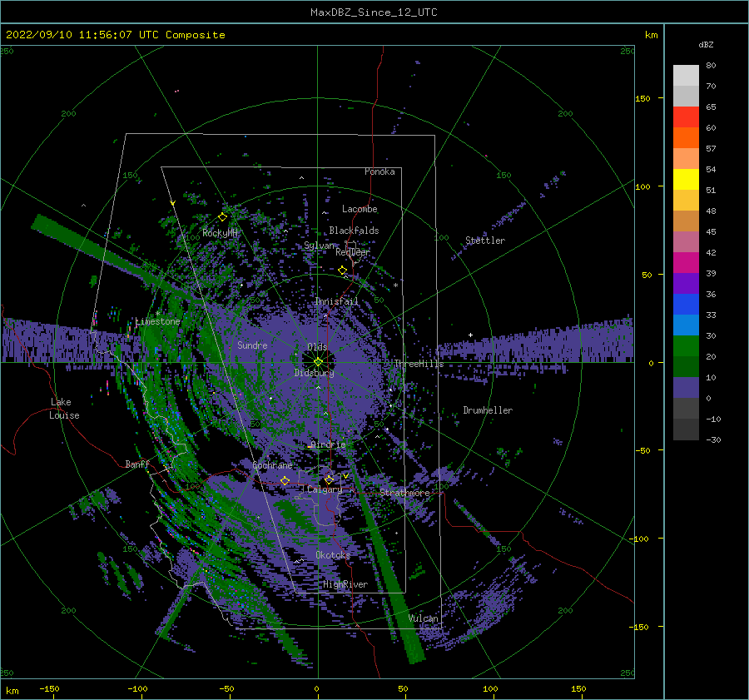The height and width of the screenshot is (700, 749).
Task: Click the Cochrane label
Action: point(272,465)
